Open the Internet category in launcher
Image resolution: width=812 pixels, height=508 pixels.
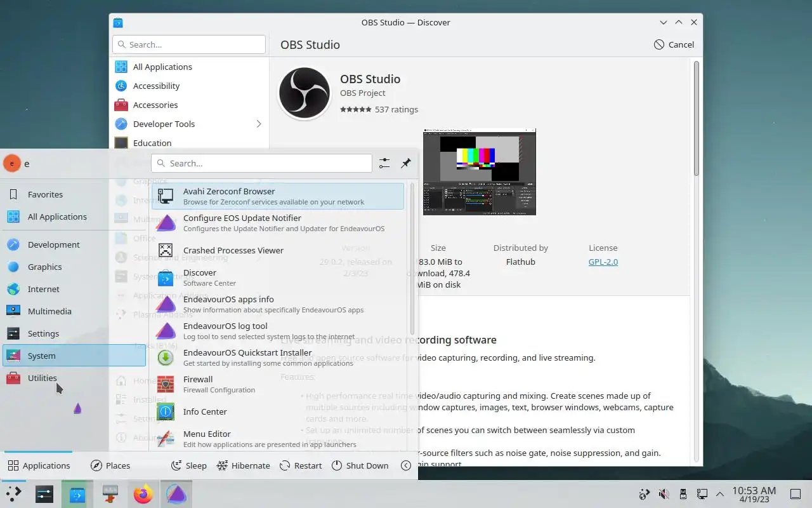(74, 289)
